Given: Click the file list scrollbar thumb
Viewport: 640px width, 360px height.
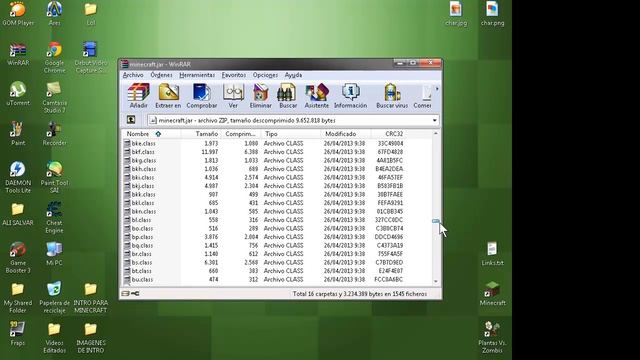Looking at the screenshot, I should 436,221.
